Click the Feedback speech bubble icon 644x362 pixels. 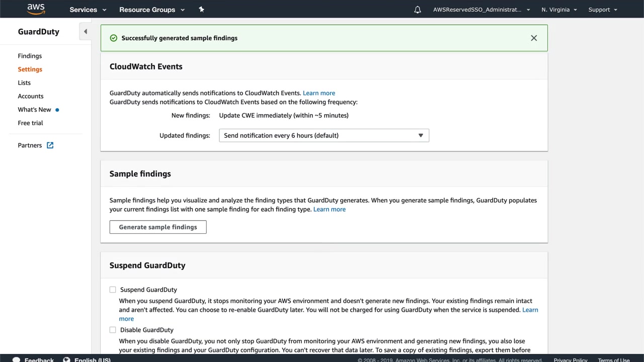tap(17, 359)
